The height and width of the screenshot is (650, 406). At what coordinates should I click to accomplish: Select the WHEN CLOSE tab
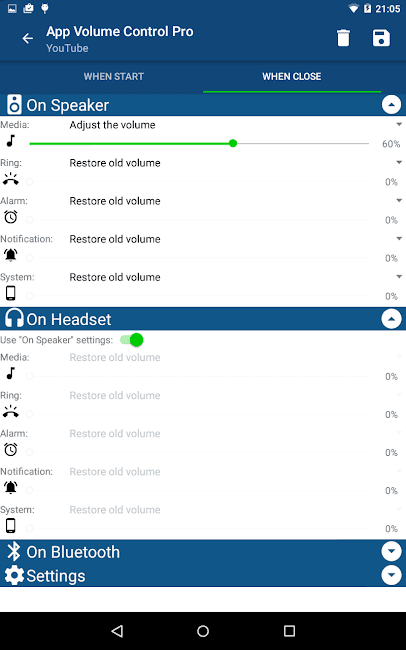click(x=292, y=77)
